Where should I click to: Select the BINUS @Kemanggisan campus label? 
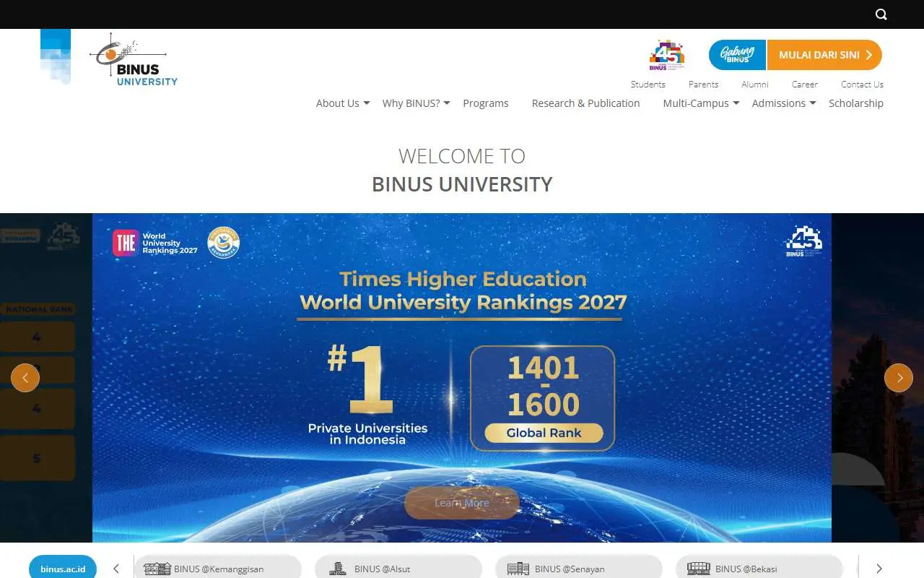pos(219,569)
